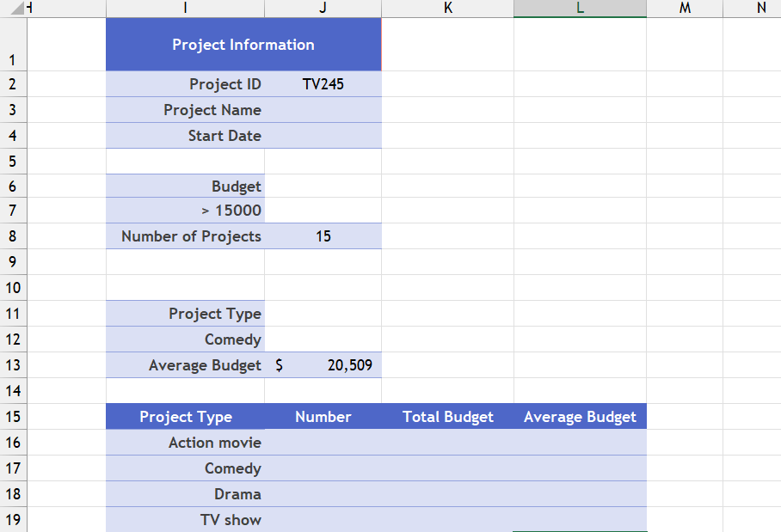Select row 15 header
The height and width of the screenshot is (532, 781).
tap(13, 416)
